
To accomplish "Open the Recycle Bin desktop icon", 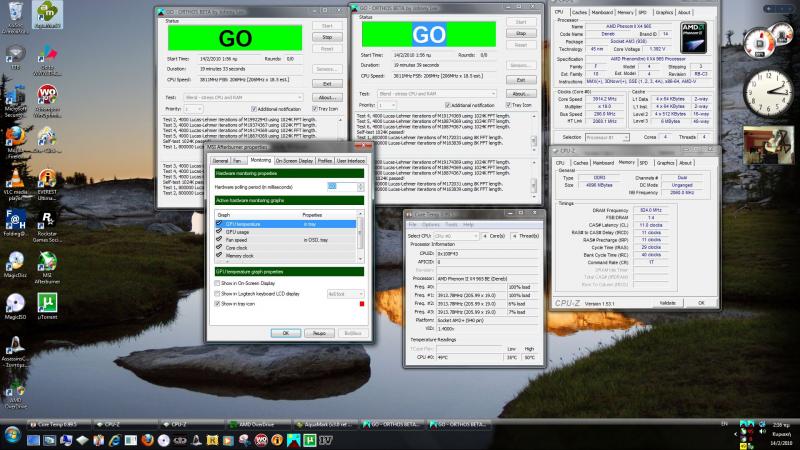I will click(15, 16).
